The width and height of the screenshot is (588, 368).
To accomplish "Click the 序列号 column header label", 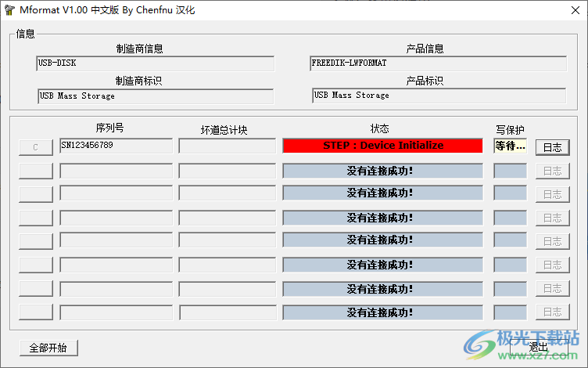I will coord(109,128).
